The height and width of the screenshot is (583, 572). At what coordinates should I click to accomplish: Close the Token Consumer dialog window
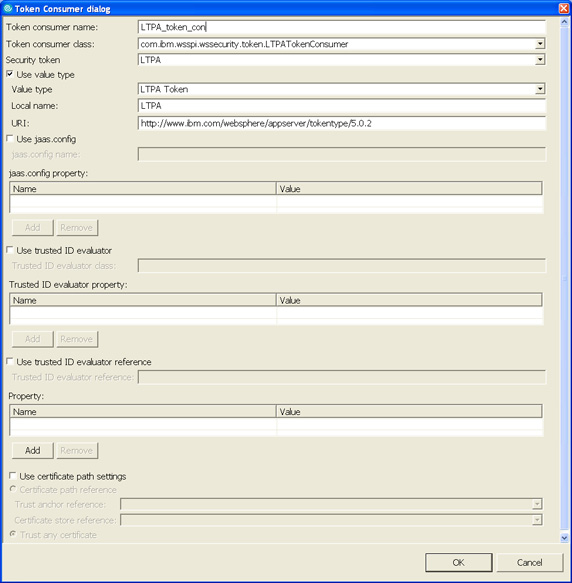[x=564, y=8]
